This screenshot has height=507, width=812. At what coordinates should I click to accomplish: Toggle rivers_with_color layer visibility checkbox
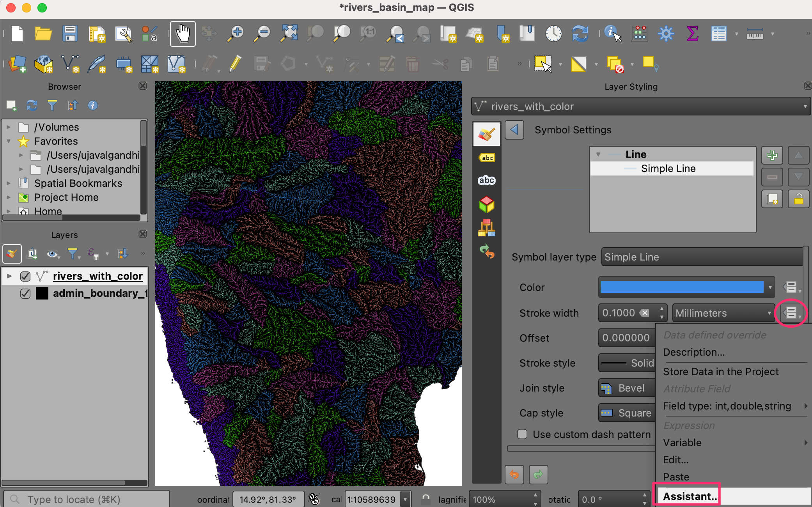(x=25, y=276)
